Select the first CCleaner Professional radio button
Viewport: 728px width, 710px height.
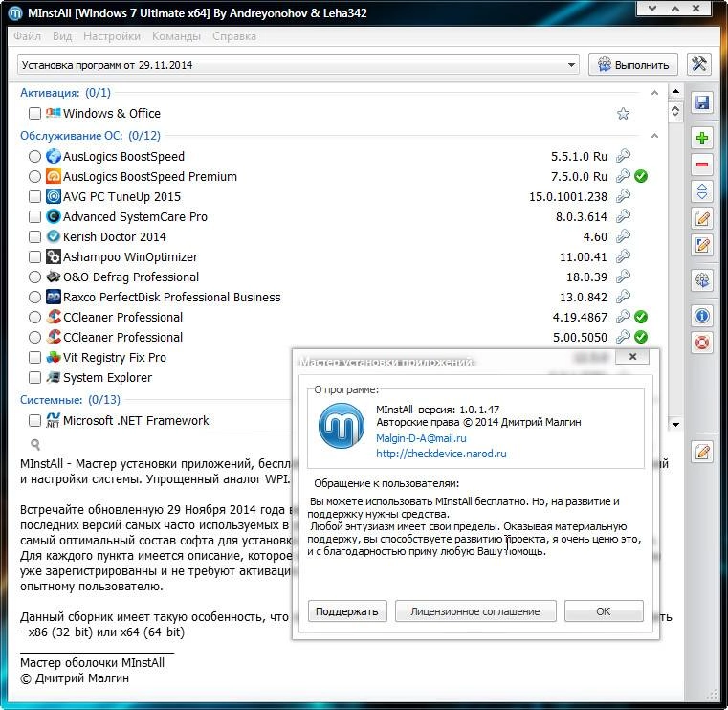(x=34, y=317)
